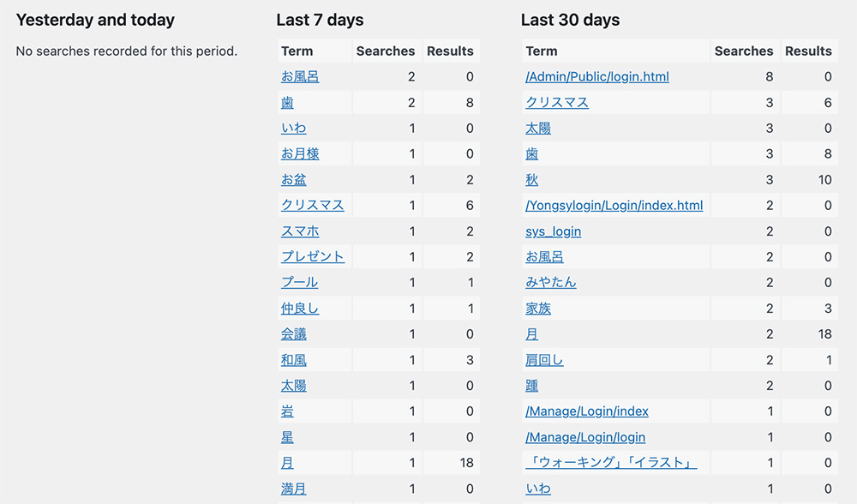Click the 満月 search term link
Screen dimensions: 857x504
pos(293,489)
